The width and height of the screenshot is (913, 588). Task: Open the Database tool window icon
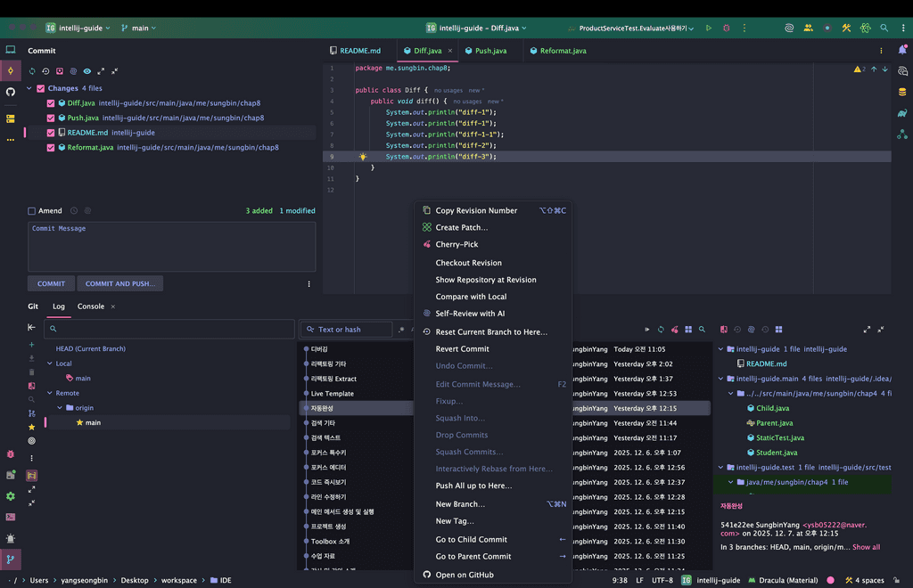[902, 92]
